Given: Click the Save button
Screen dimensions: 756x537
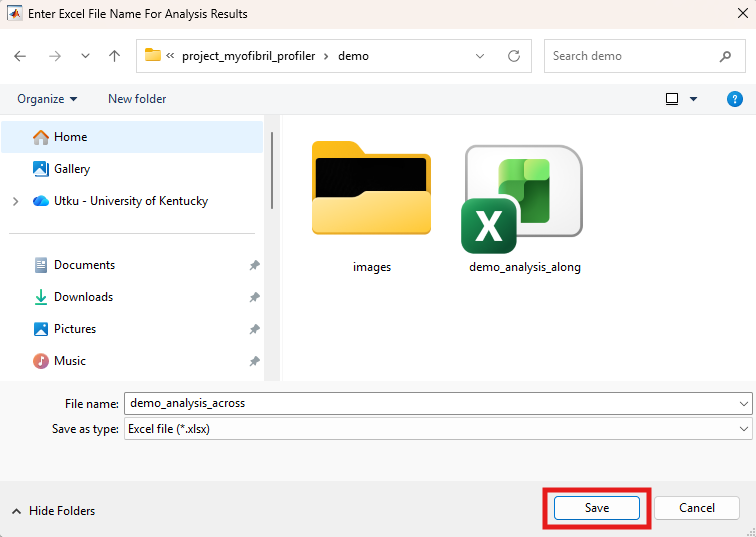Looking at the screenshot, I should 597,508.
